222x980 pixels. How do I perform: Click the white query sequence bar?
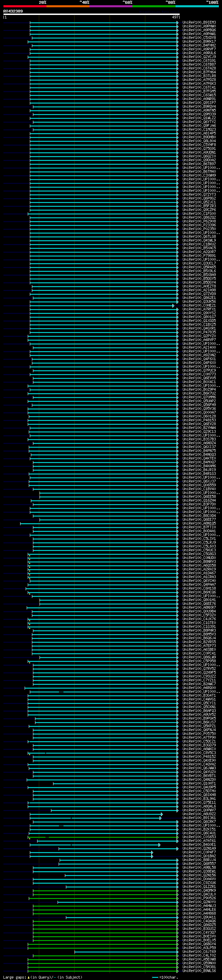92,15
